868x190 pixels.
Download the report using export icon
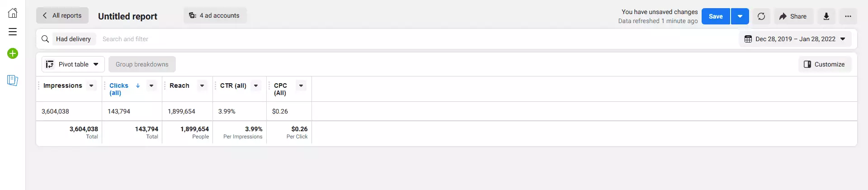click(x=826, y=16)
